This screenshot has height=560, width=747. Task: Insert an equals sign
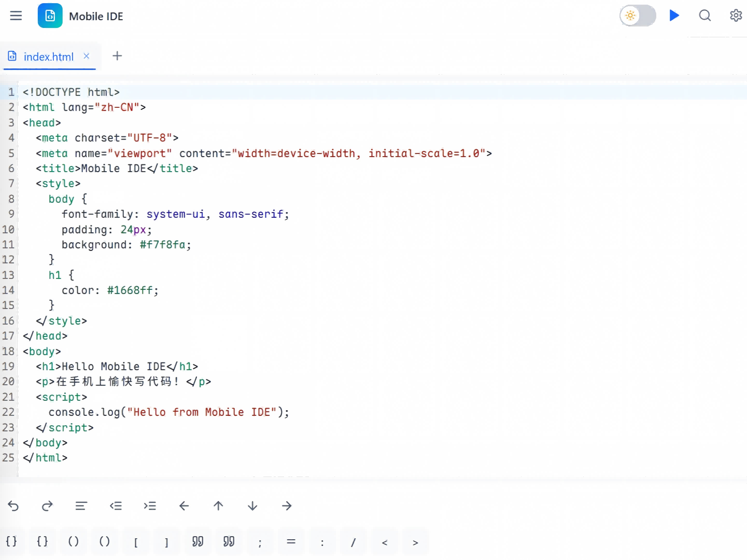coord(291,542)
